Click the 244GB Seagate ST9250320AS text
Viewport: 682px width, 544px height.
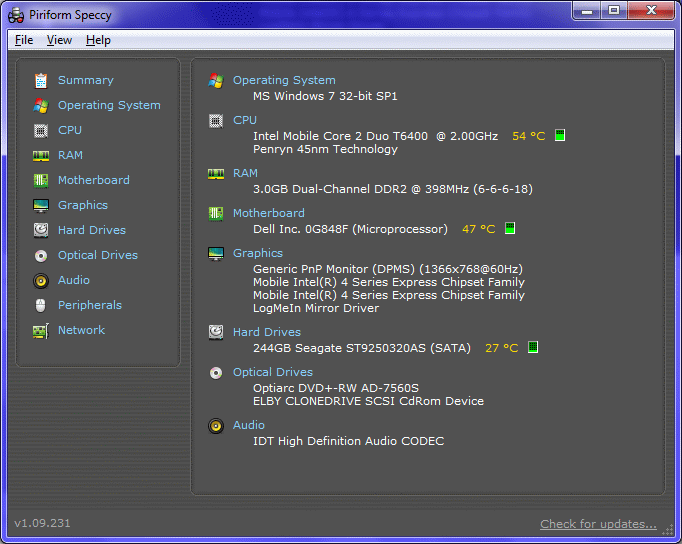pyautogui.click(x=362, y=349)
